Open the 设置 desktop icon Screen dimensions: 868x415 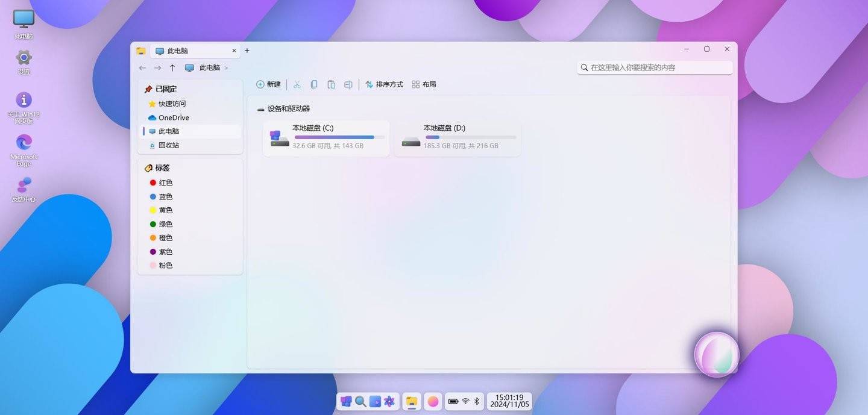[x=24, y=62]
